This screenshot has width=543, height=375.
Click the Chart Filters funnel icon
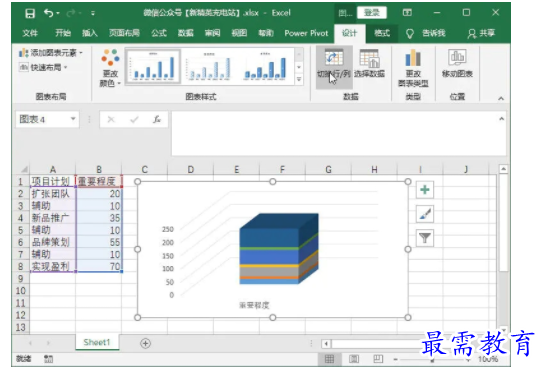tap(425, 238)
